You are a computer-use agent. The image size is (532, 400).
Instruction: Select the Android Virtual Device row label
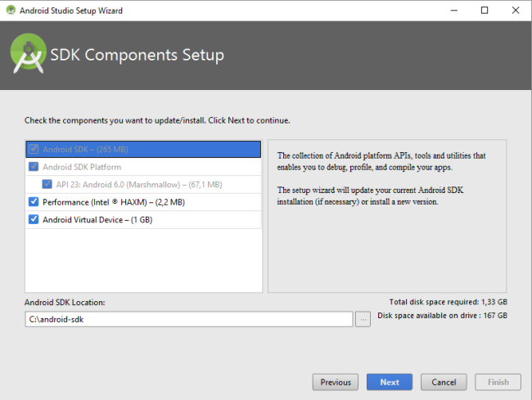click(97, 219)
